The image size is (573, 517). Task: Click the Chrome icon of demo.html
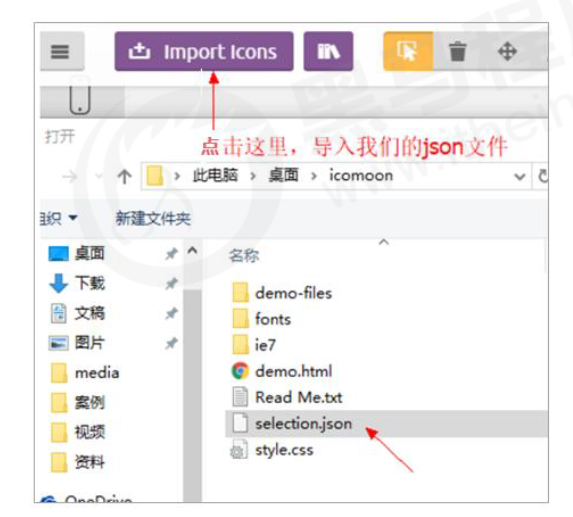[240, 371]
